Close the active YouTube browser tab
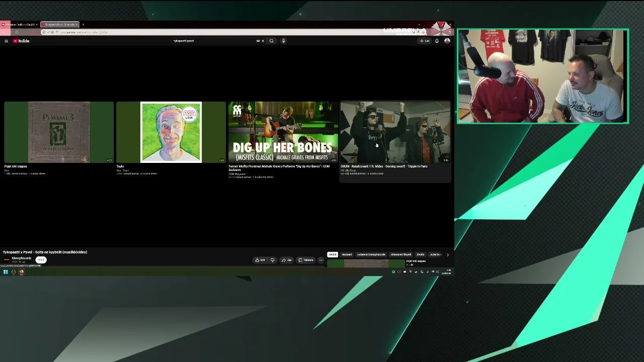This screenshot has height=362, width=644. coord(76,24)
